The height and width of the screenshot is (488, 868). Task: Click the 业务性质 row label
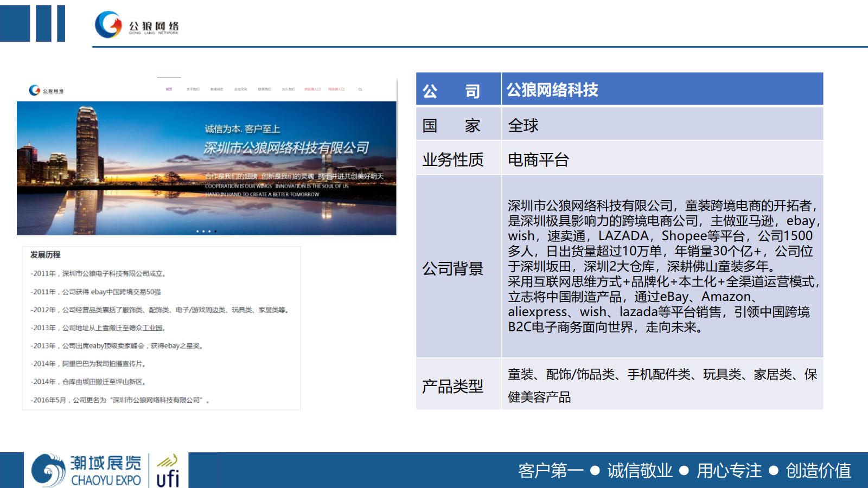click(x=458, y=158)
